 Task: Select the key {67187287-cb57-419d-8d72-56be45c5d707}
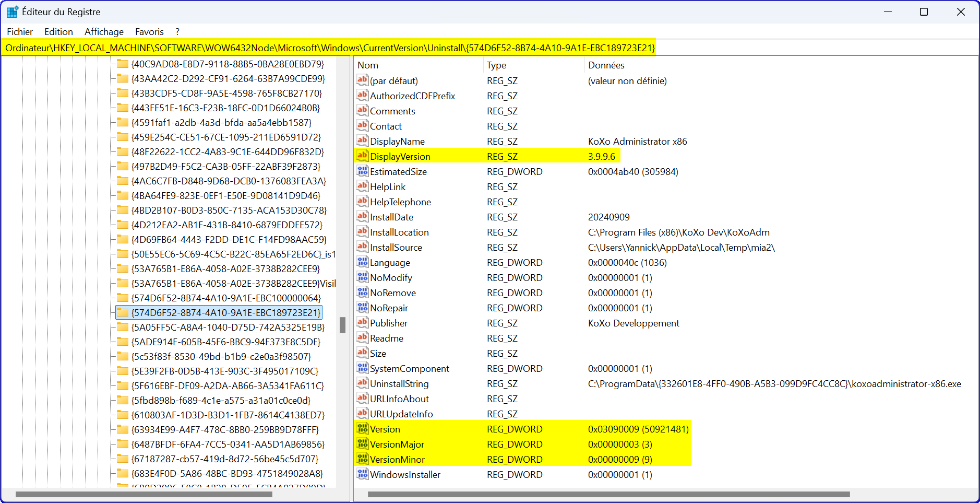[225, 459]
